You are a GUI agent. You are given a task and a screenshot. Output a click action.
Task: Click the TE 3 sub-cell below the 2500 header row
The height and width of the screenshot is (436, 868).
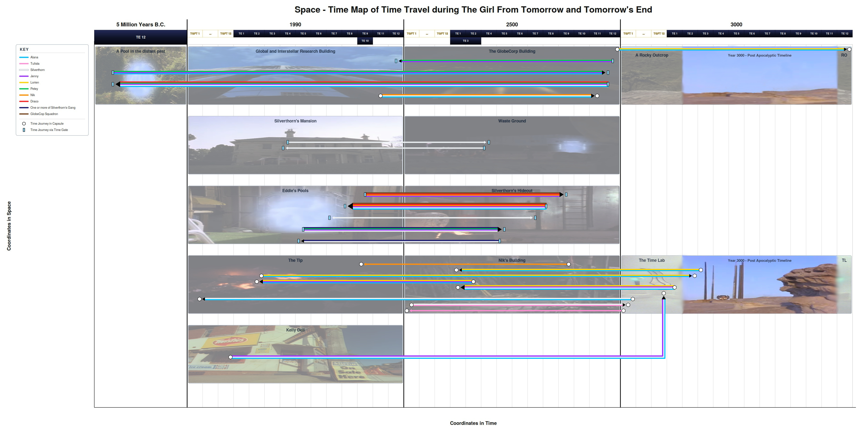(x=466, y=41)
